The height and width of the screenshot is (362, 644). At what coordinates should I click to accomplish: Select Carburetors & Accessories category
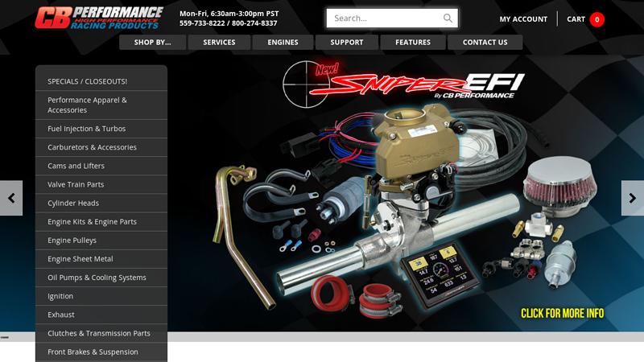coord(101,147)
